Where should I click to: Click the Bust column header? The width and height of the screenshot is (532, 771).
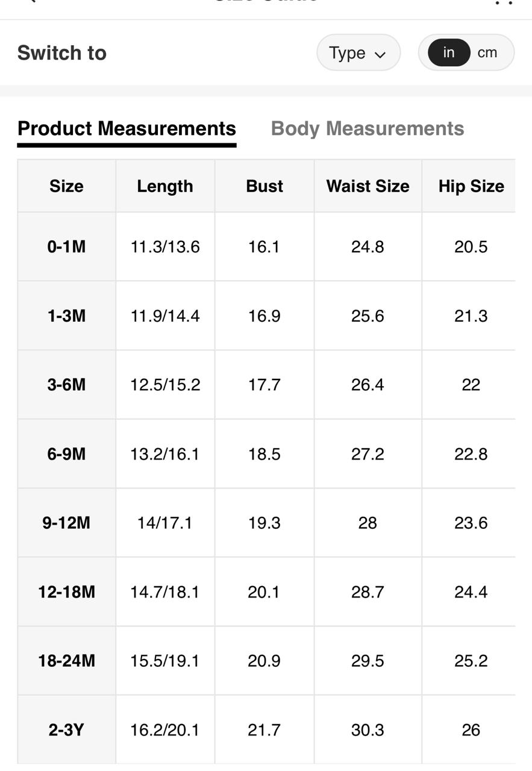coord(264,186)
